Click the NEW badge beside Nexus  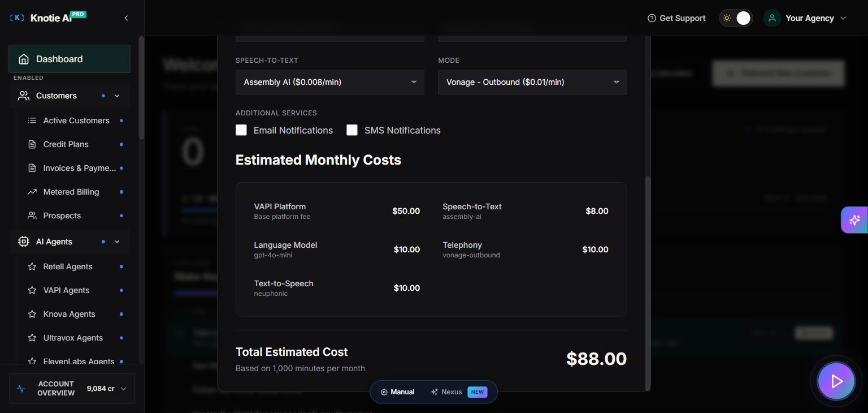click(x=478, y=392)
